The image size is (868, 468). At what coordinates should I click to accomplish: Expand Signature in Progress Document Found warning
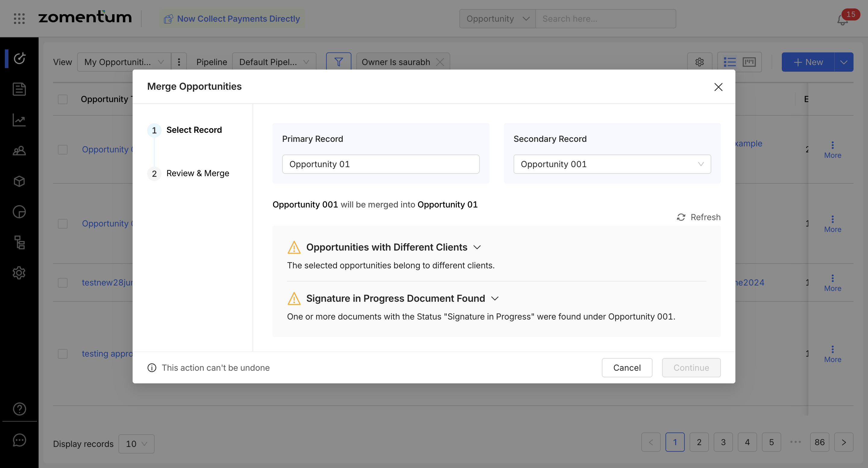pyautogui.click(x=495, y=298)
